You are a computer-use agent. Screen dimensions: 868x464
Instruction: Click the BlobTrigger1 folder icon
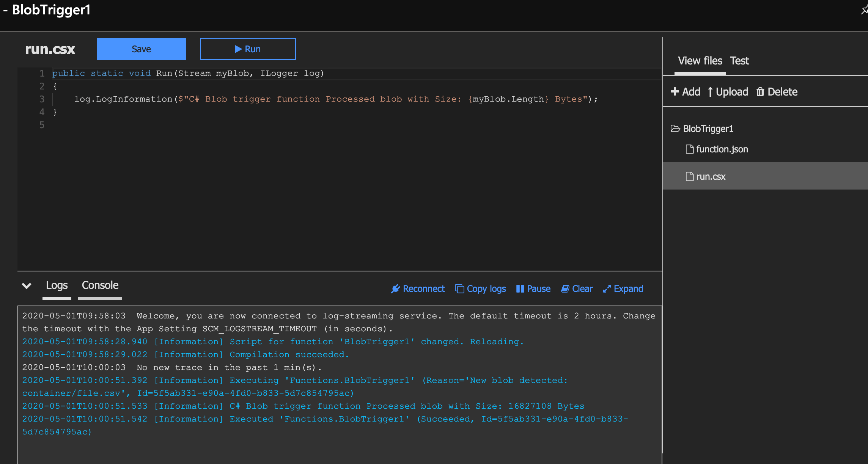click(x=675, y=129)
